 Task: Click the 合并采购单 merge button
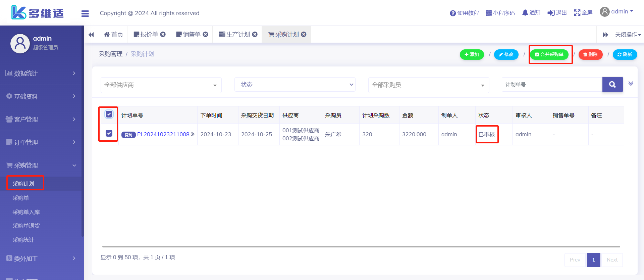coord(549,54)
